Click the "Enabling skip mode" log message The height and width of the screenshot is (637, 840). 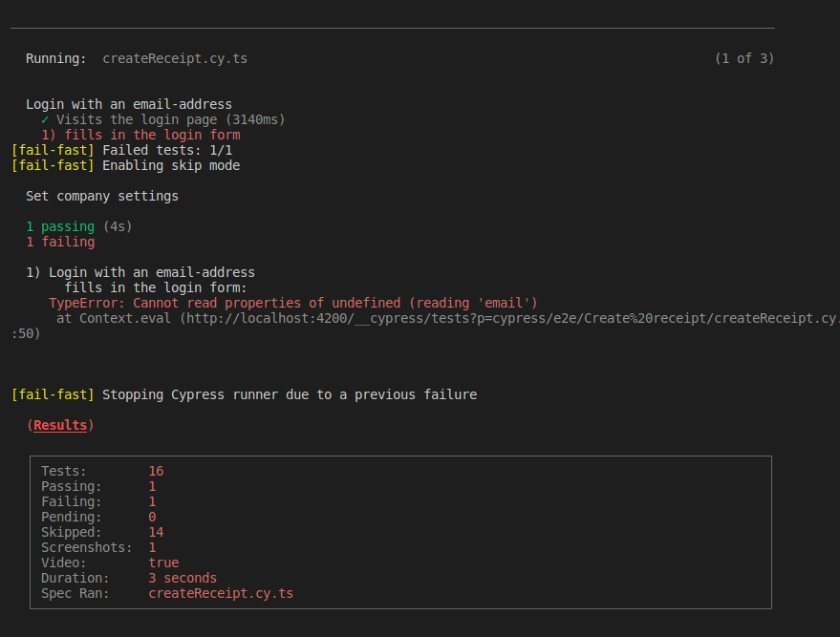[171, 165]
